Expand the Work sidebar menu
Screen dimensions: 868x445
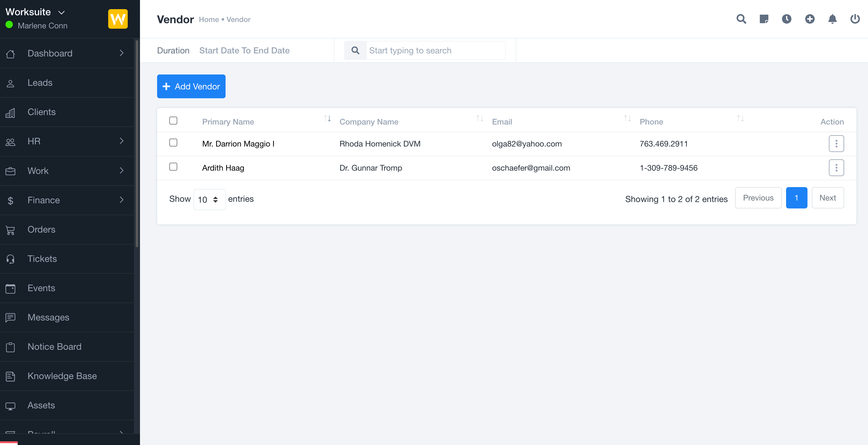tap(38, 171)
